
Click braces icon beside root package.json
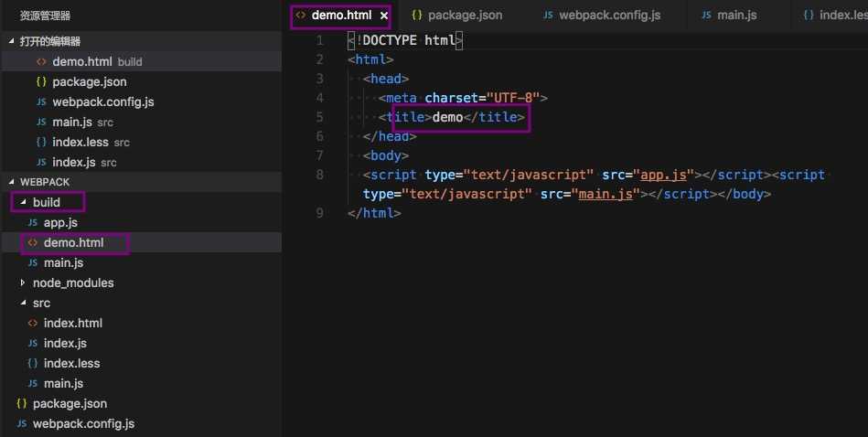(22, 403)
